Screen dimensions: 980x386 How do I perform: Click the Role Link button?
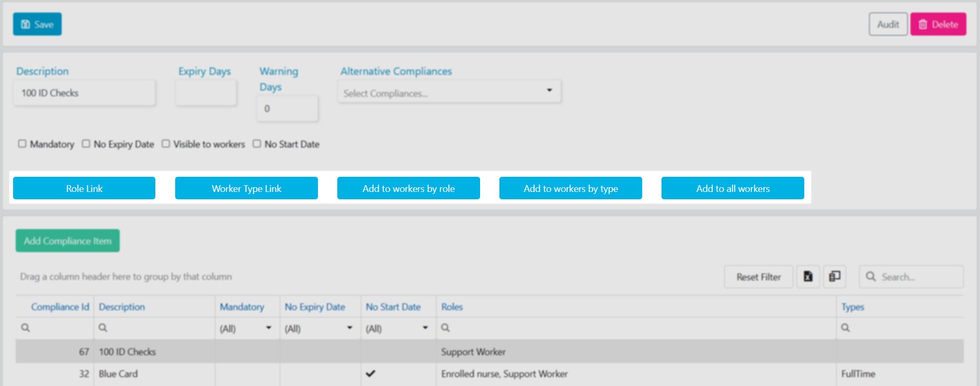84,188
